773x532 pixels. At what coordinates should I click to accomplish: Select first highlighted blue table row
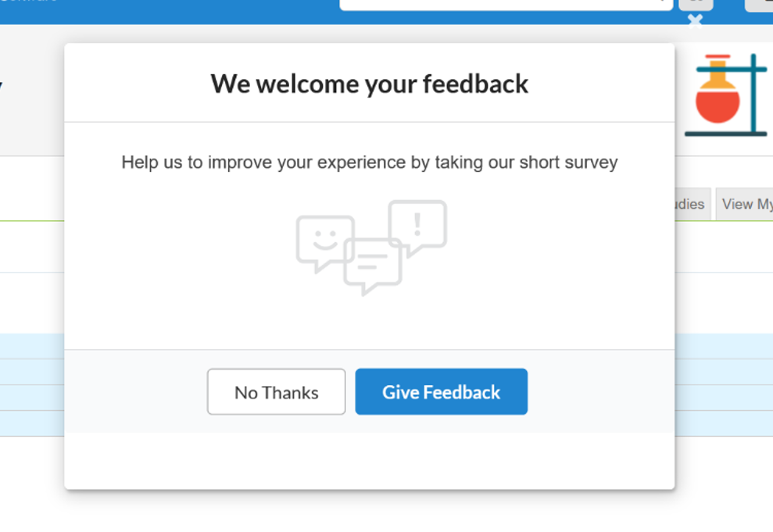(x=31, y=346)
